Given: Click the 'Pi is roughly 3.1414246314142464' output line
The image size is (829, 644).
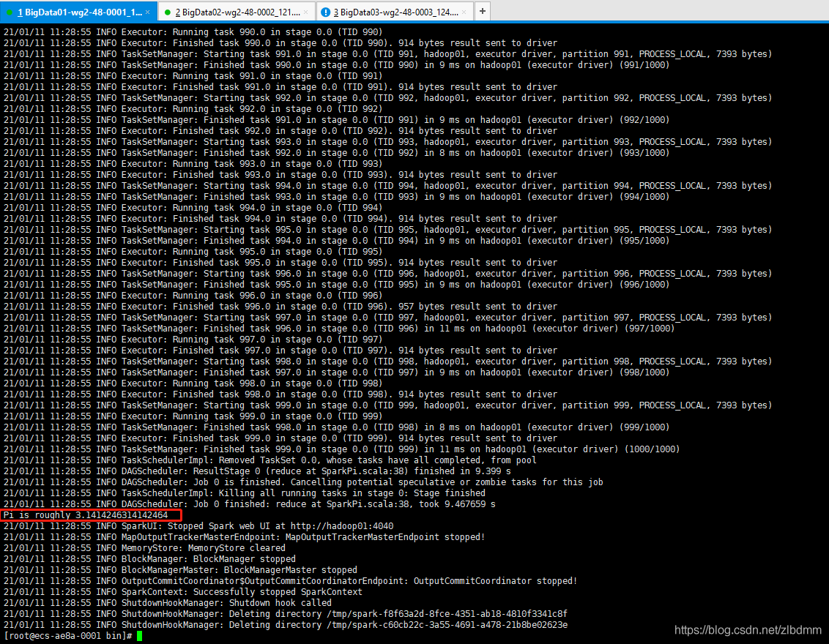Looking at the screenshot, I should click(86, 515).
